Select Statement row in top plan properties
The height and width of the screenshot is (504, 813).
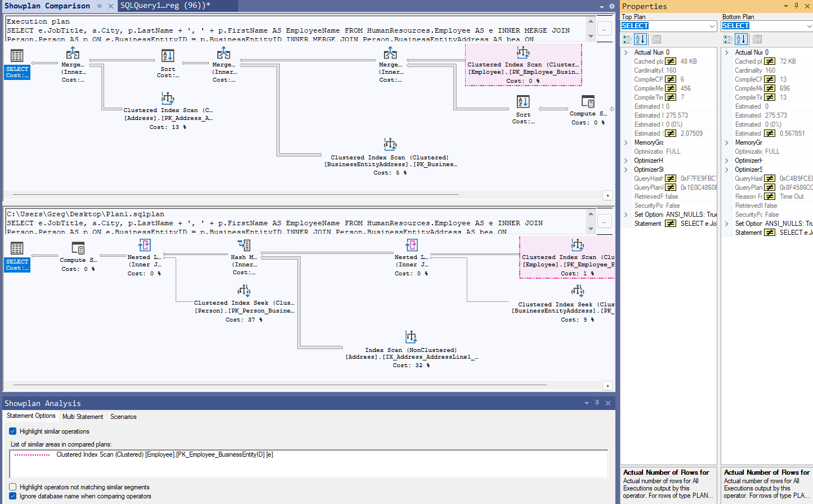pyautogui.click(x=669, y=224)
